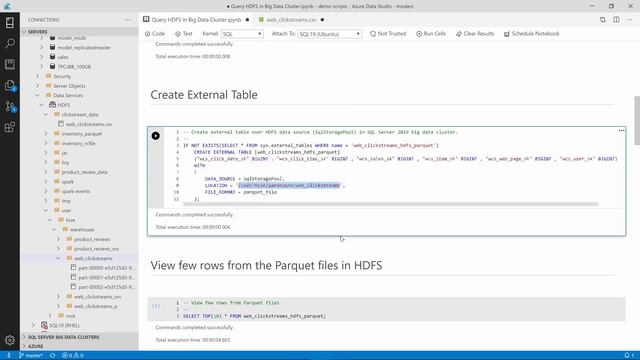Click the sales database icon

[52, 57]
